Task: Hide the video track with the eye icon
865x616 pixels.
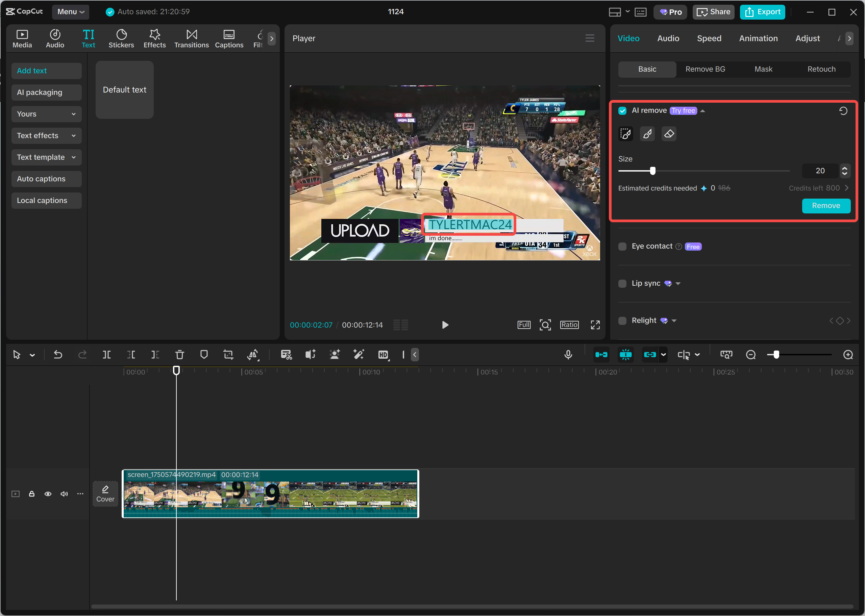Action: (48, 493)
